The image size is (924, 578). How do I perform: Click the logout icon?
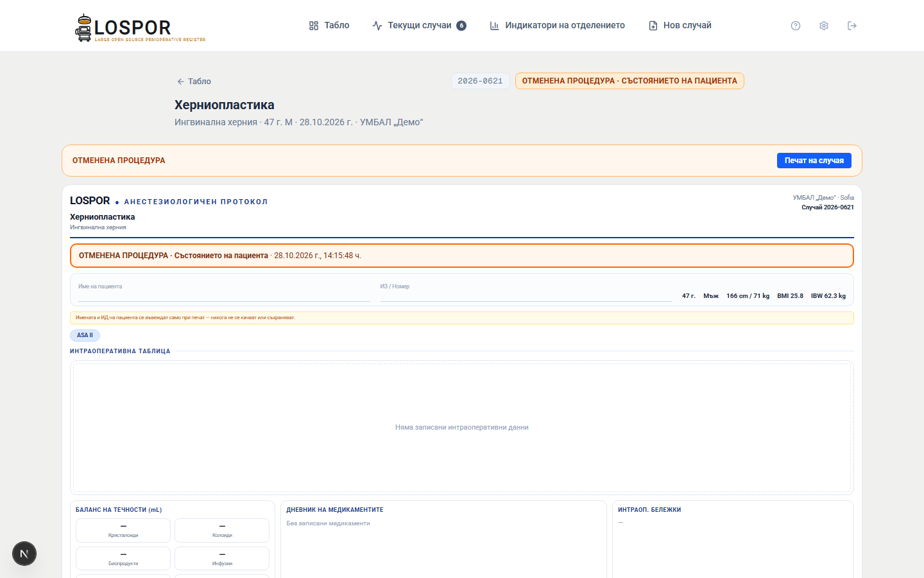pos(852,26)
